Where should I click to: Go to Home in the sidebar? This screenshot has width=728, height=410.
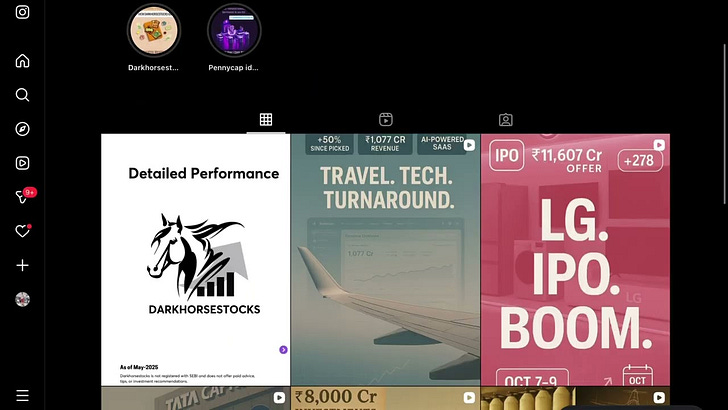point(22,61)
